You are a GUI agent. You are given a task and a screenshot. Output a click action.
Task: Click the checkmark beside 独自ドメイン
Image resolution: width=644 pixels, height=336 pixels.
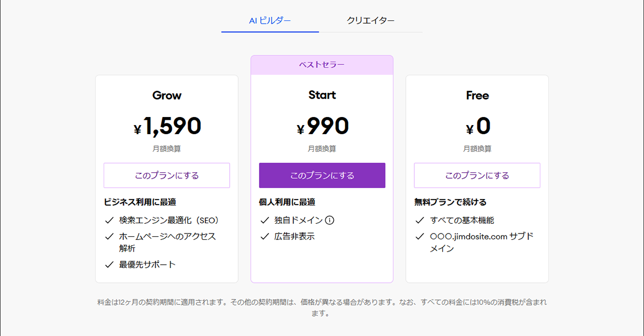pos(264,220)
